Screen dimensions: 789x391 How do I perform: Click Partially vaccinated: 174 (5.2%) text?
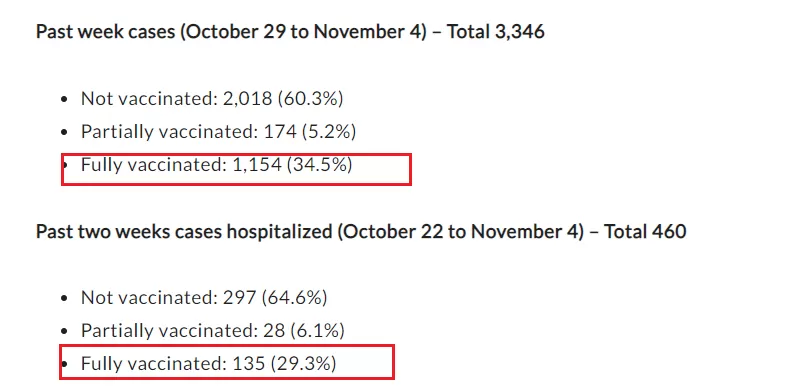218,132
